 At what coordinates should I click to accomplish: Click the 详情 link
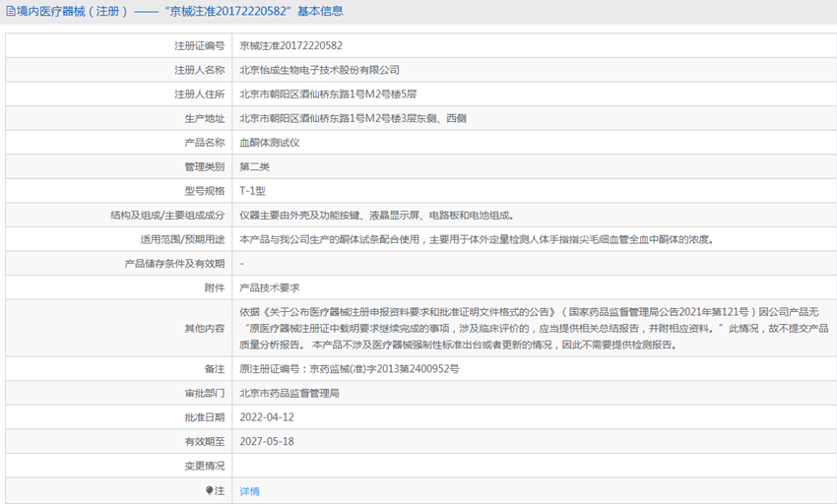tap(249, 491)
